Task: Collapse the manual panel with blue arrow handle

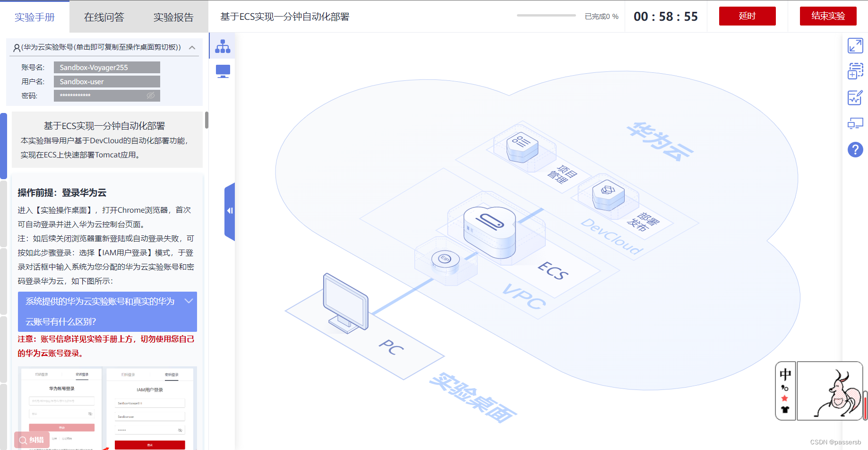Action: (230, 211)
